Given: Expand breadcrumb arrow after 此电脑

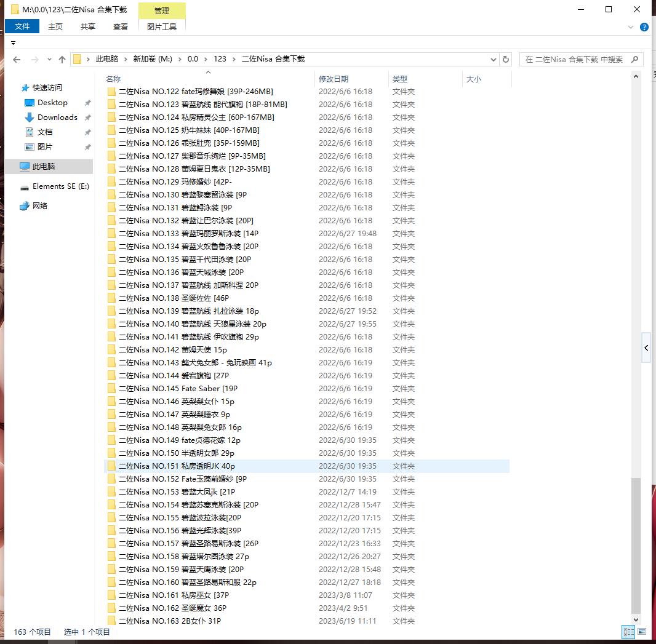Looking at the screenshot, I should coord(125,60).
